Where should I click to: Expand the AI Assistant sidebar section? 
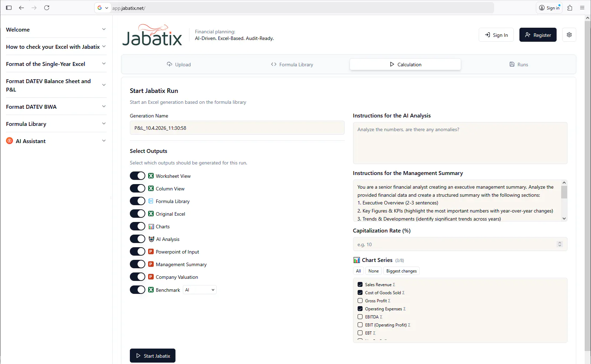pos(56,141)
